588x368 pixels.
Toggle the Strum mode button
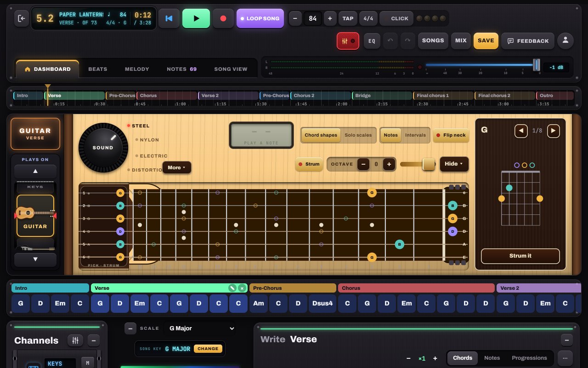pyautogui.click(x=309, y=164)
